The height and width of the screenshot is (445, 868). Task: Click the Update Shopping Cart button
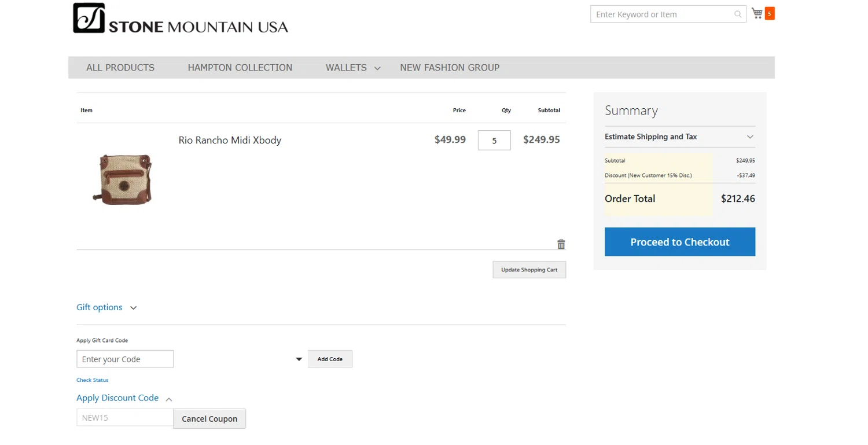tap(529, 270)
